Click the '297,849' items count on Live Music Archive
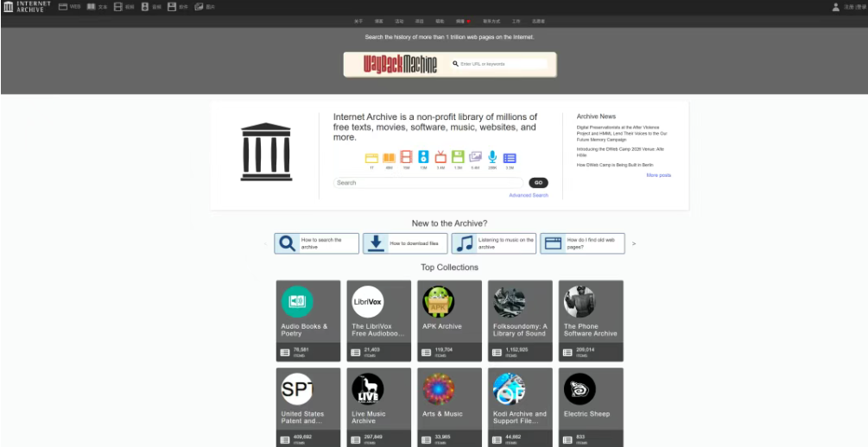This screenshot has width=868, height=447. tap(373, 437)
